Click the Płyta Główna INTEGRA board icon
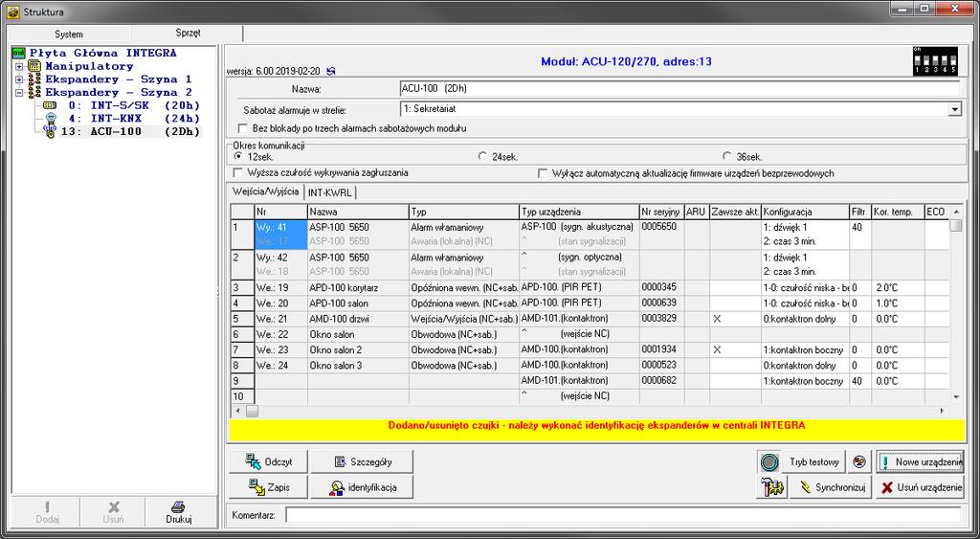980x539 pixels. (x=19, y=54)
